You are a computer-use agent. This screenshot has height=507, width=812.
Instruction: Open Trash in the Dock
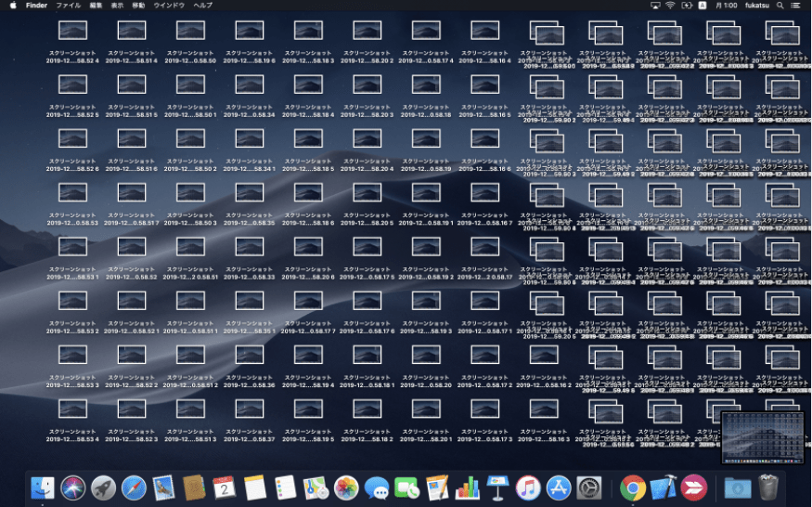[767, 487]
